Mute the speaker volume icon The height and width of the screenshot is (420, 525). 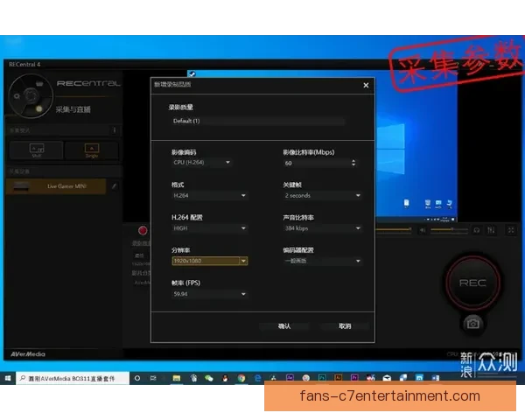point(423,230)
